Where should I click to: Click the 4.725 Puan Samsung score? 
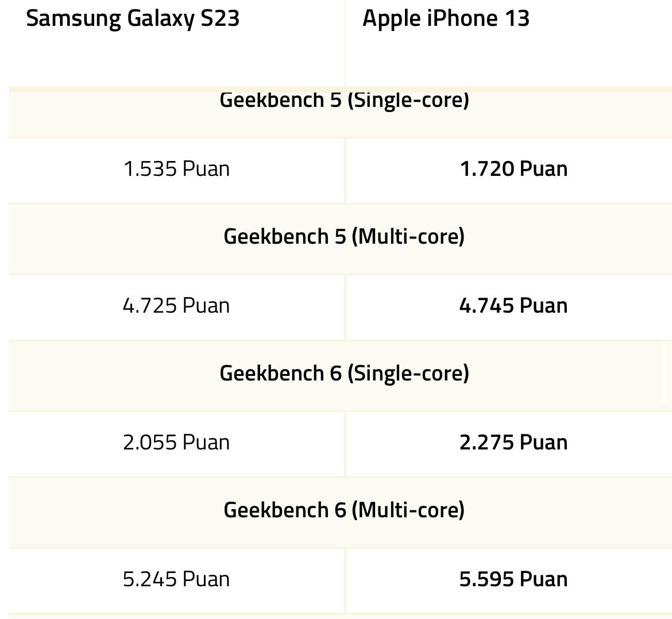176,306
